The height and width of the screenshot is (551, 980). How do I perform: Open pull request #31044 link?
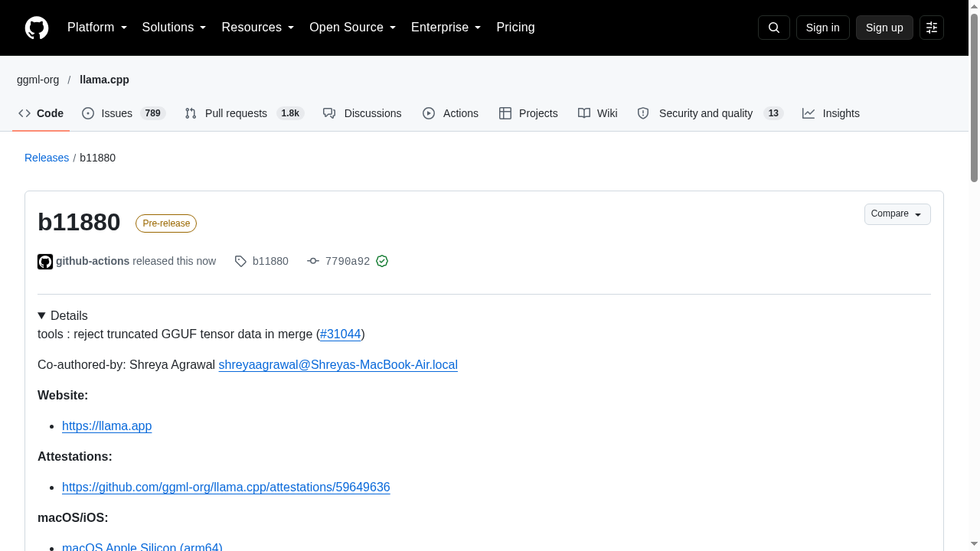(x=340, y=334)
